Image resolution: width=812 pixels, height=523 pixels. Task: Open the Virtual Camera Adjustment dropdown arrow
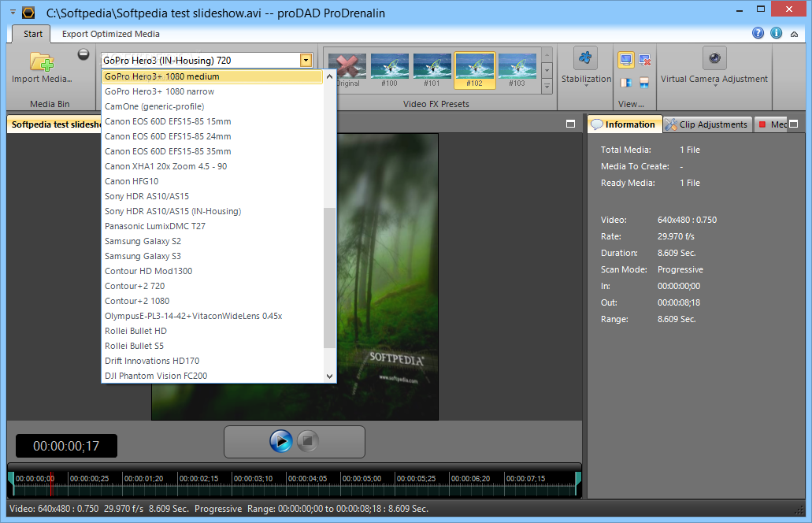pos(714,86)
